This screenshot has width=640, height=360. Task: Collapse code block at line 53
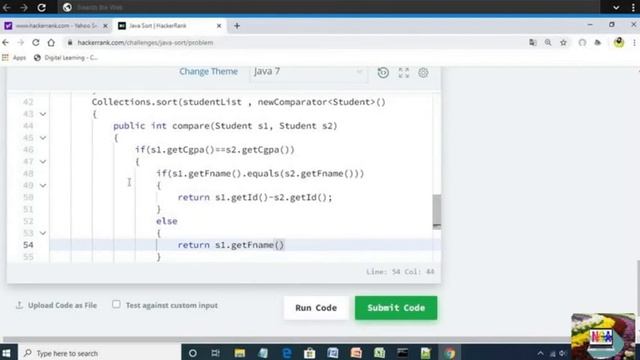pos(43,233)
